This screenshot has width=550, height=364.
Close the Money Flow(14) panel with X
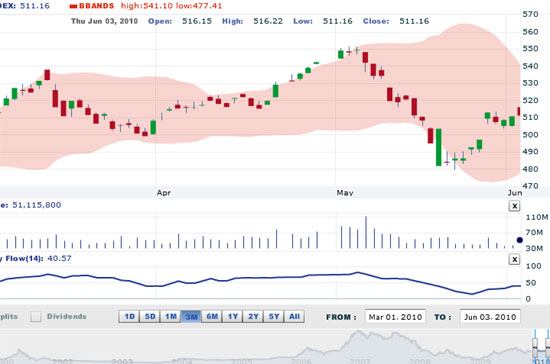[514, 259]
